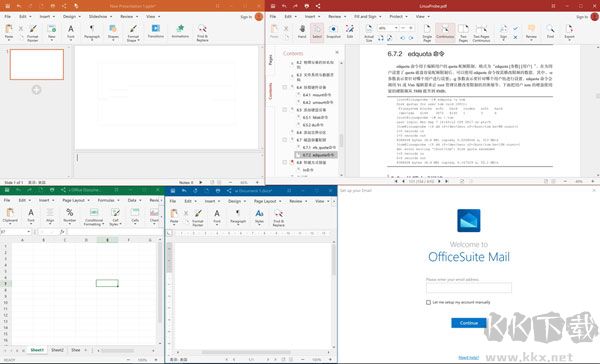Open the Protect menu in PDF window
Viewport: 600px width, 364px height.
tap(398, 16)
